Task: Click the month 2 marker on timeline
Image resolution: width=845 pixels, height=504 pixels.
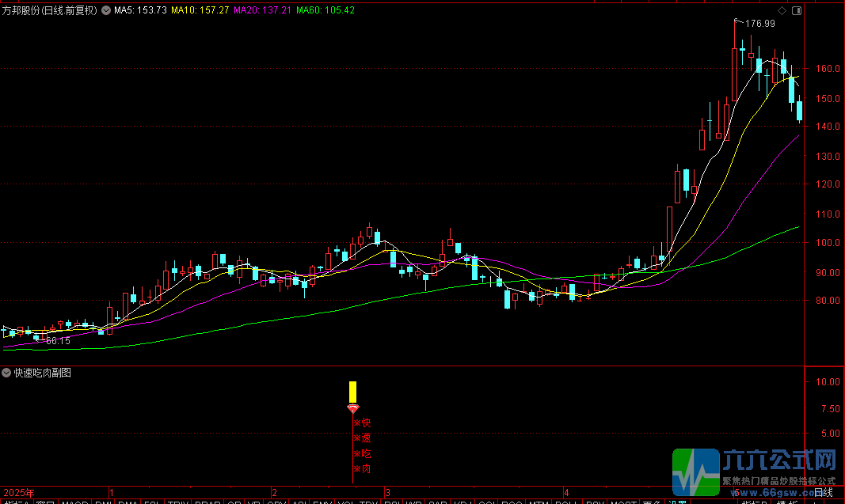Action: (x=274, y=493)
